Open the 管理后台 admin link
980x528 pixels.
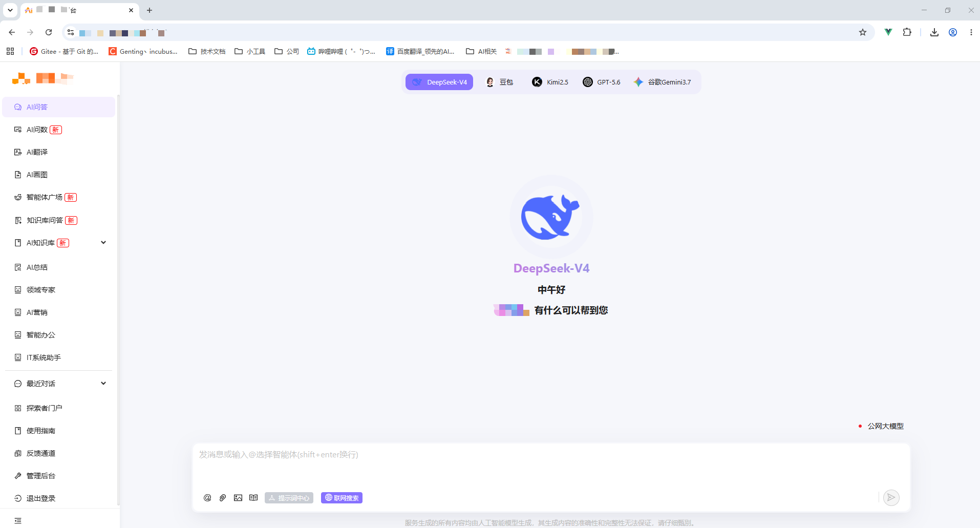tap(59, 476)
